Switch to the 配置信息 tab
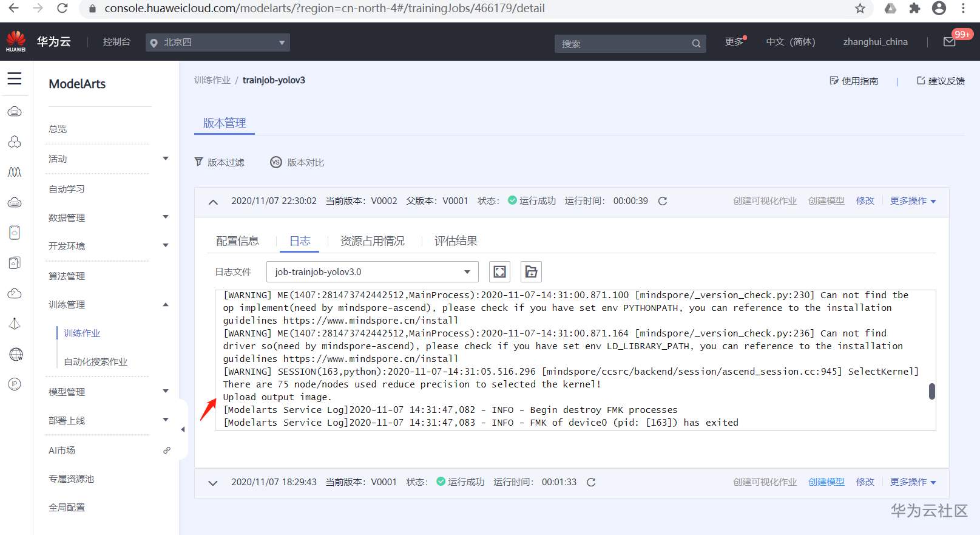Viewport: 980px width, 535px height. [237, 241]
